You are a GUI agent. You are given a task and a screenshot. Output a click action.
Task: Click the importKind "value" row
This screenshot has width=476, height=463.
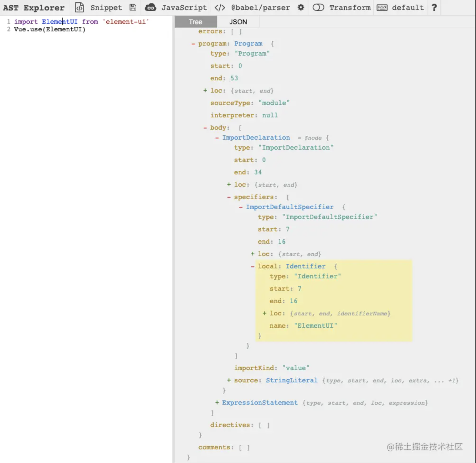272,368
